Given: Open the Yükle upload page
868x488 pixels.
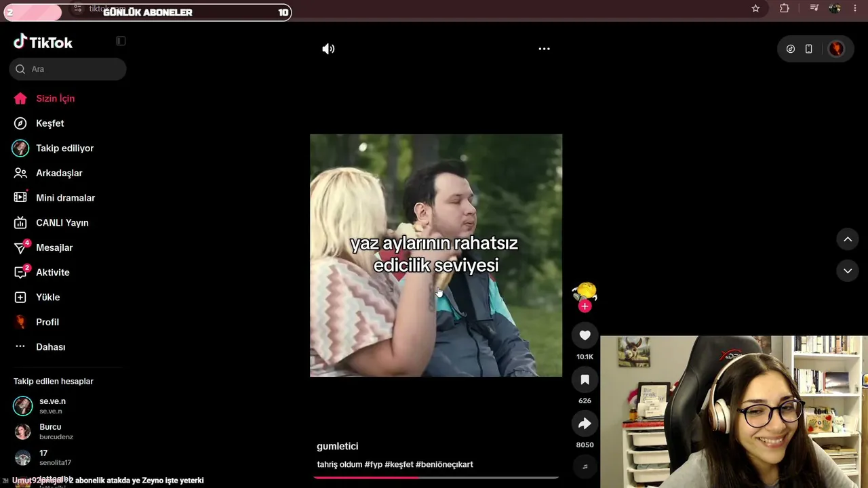Looking at the screenshot, I should tap(47, 298).
